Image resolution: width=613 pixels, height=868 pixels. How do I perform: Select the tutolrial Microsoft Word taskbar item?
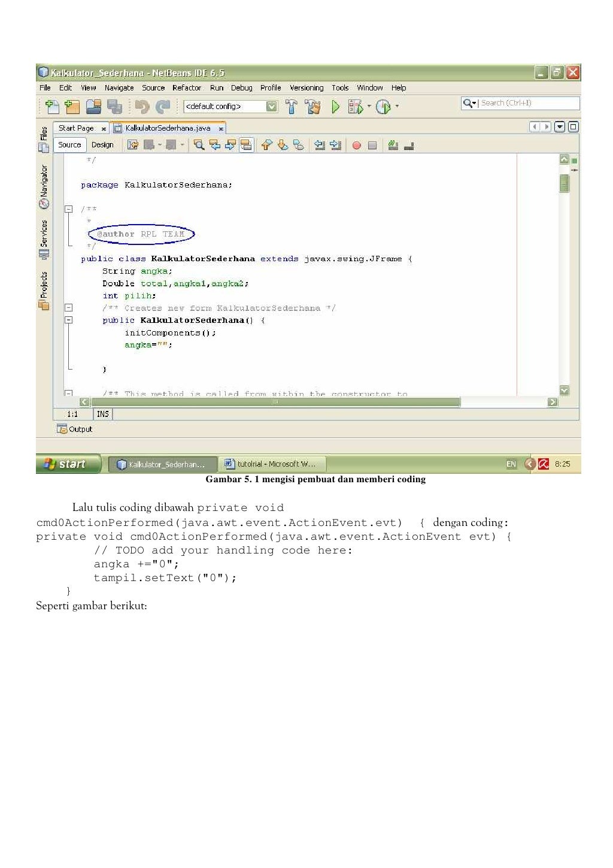271,464
